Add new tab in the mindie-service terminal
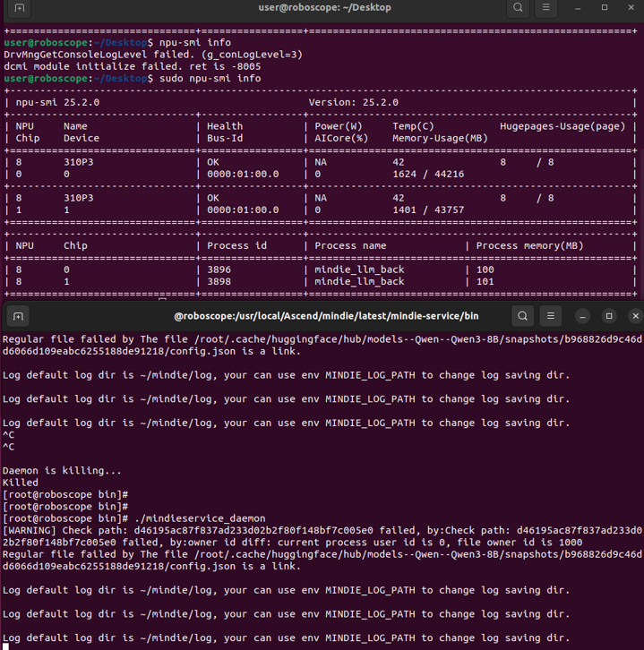Viewport: 644px width, 650px height. pyautogui.click(x=19, y=316)
